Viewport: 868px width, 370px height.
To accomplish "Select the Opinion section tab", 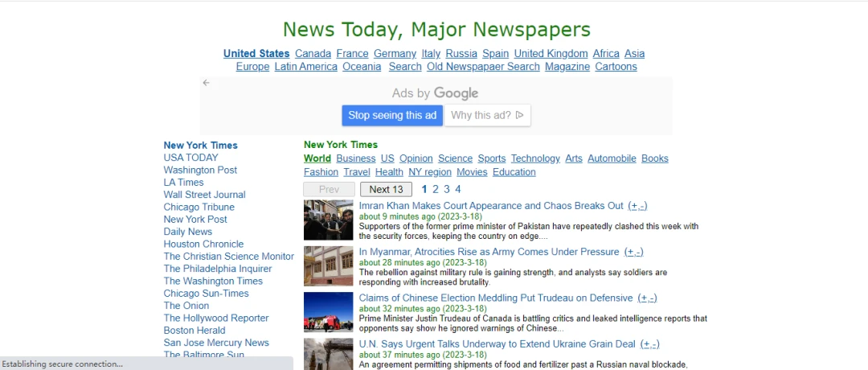I will [416, 158].
